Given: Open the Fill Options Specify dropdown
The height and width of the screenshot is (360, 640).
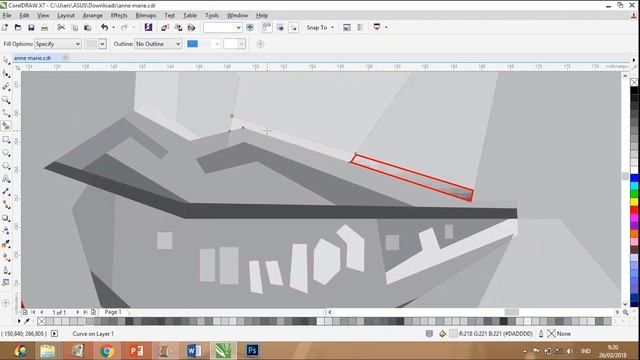Looking at the screenshot, I should (58, 44).
